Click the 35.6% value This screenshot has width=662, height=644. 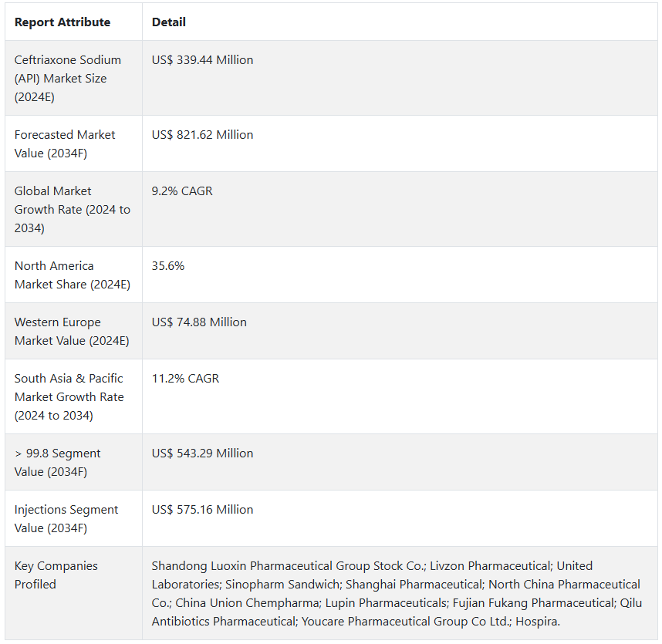168,266
